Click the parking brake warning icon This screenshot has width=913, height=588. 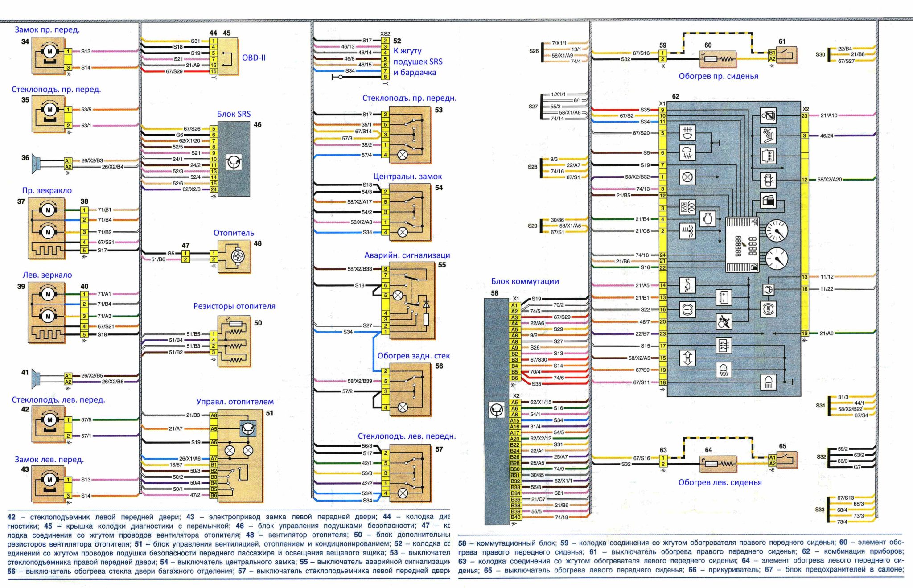click(x=687, y=309)
